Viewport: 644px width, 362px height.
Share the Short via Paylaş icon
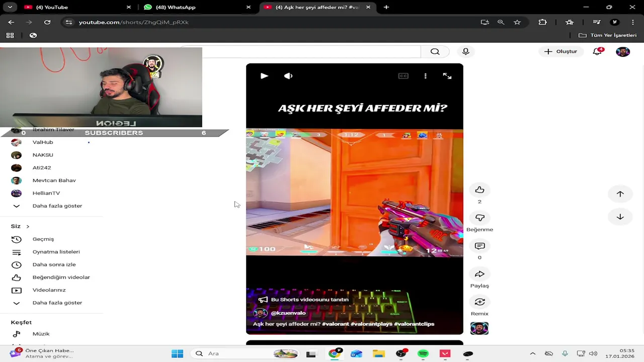point(479,274)
